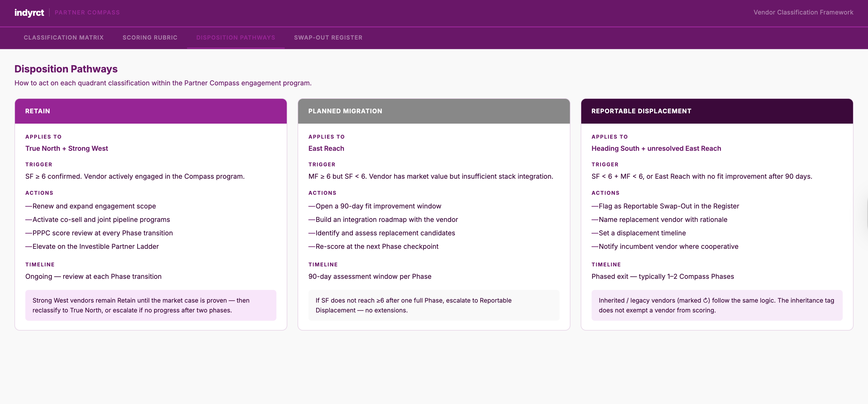
Task: Select the Retain card header
Action: (x=151, y=111)
